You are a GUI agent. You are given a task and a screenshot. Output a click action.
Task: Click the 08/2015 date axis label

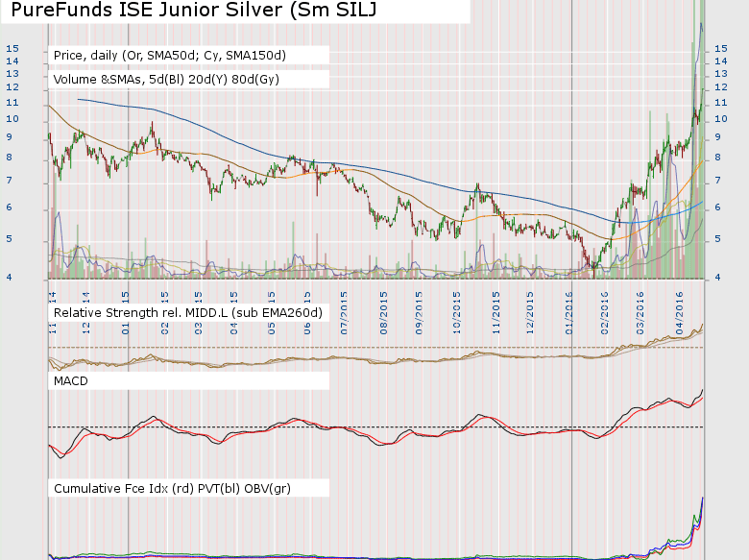coord(383,313)
